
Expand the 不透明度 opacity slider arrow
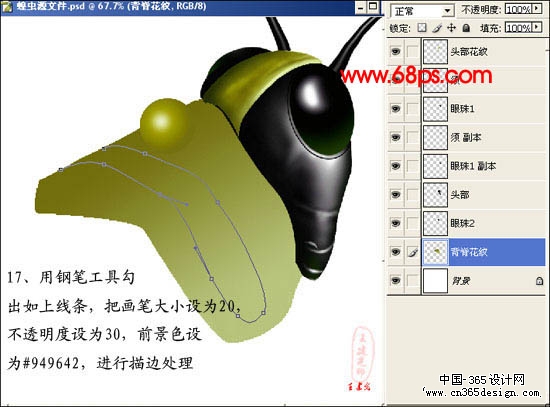point(537,9)
